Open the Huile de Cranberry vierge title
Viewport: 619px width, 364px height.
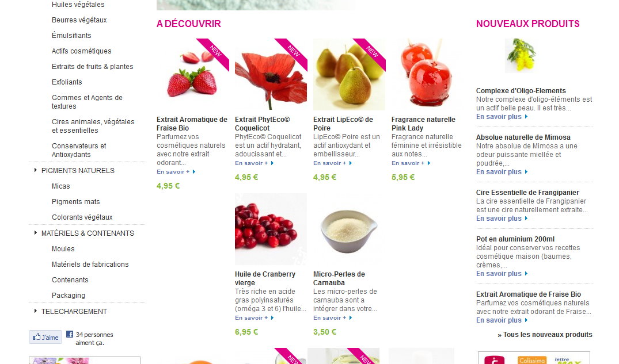click(x=265, y=278)
